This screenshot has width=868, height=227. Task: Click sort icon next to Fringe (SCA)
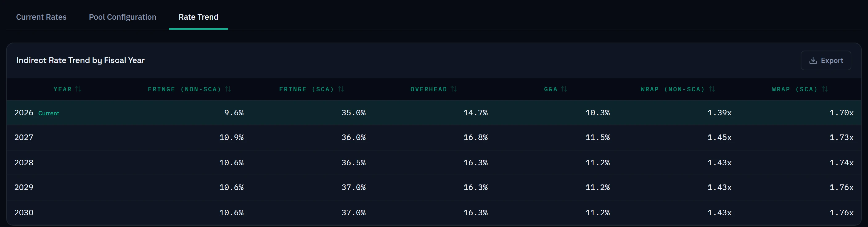pos(341,89)
